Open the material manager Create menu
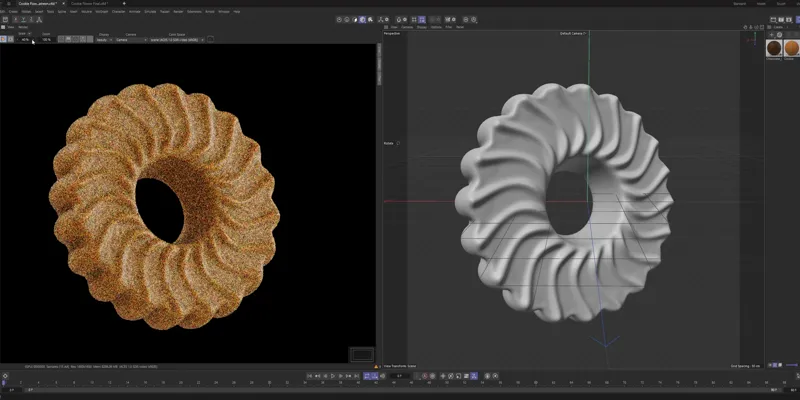Viewport: 800px width, 400px height. 778,27
